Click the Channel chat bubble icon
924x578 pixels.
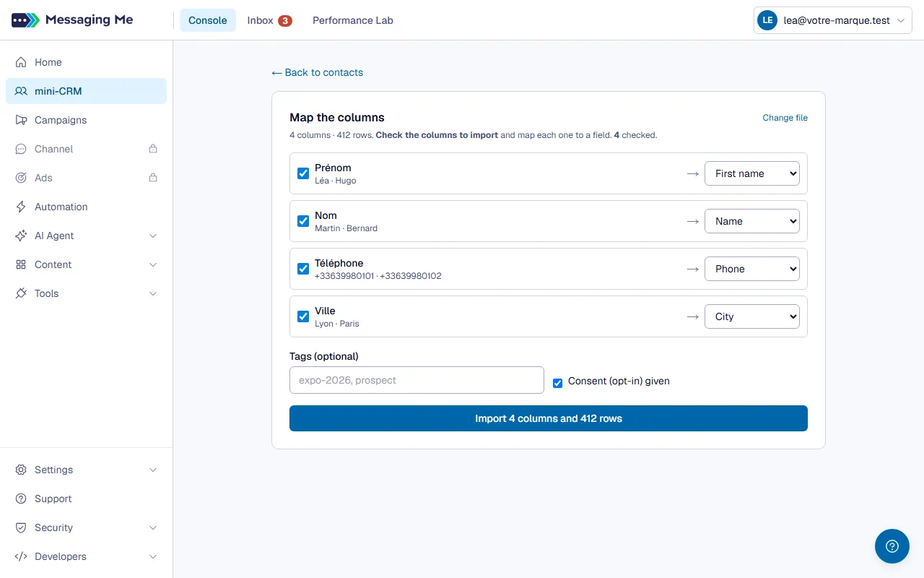point(21,149)
